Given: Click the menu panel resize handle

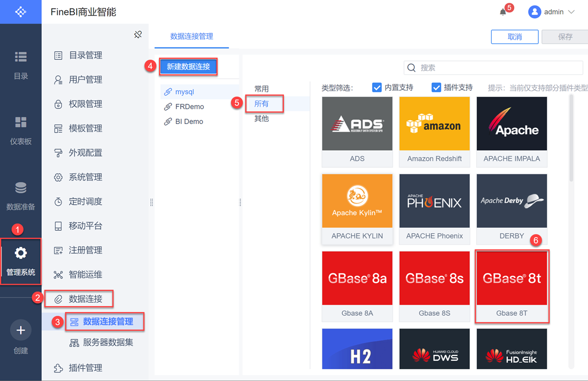Looking at the screenshot, I should (151, 203).
